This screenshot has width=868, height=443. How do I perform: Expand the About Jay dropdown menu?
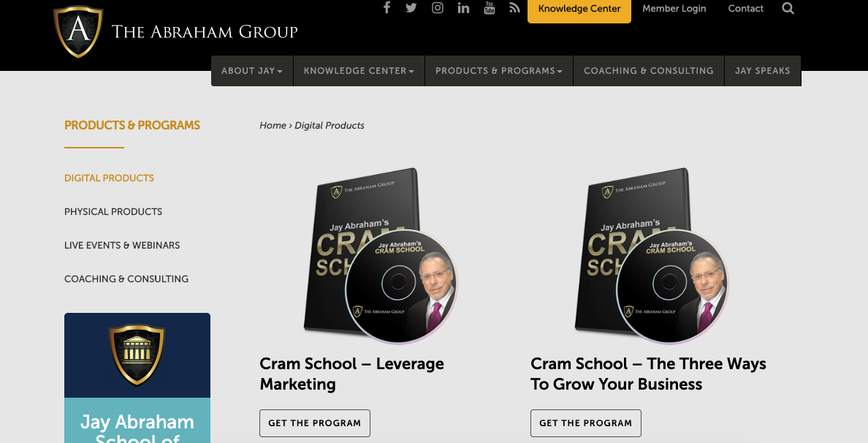point(252,71)
